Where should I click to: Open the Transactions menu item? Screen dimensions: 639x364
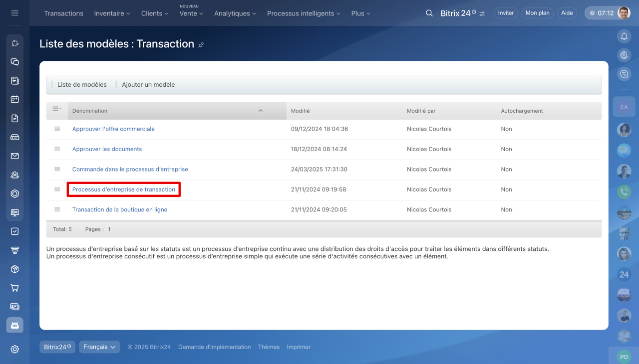pyautogui.click(x=63, y=13)
